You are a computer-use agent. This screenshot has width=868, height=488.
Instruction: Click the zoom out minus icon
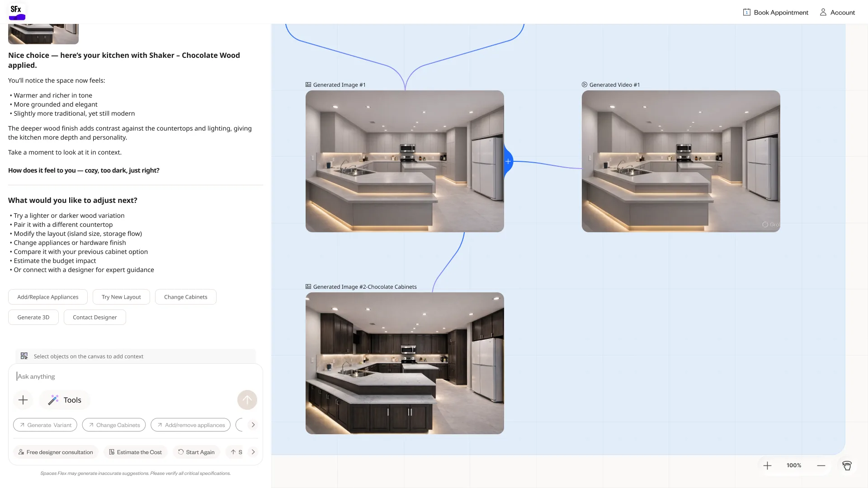(x=821, y=465)
